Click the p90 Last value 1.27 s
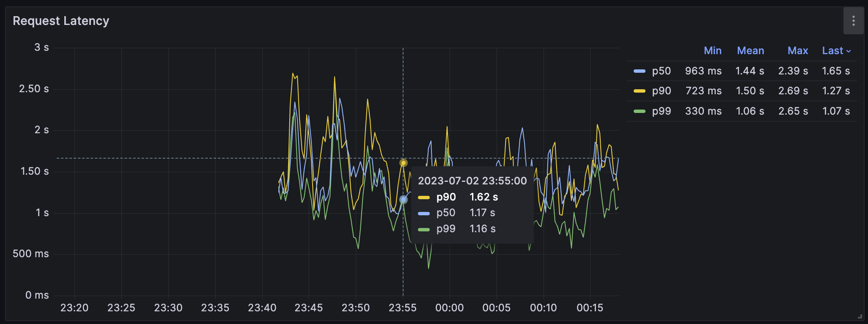The height and width of the screenshot is (324, 868). (836, 91)
